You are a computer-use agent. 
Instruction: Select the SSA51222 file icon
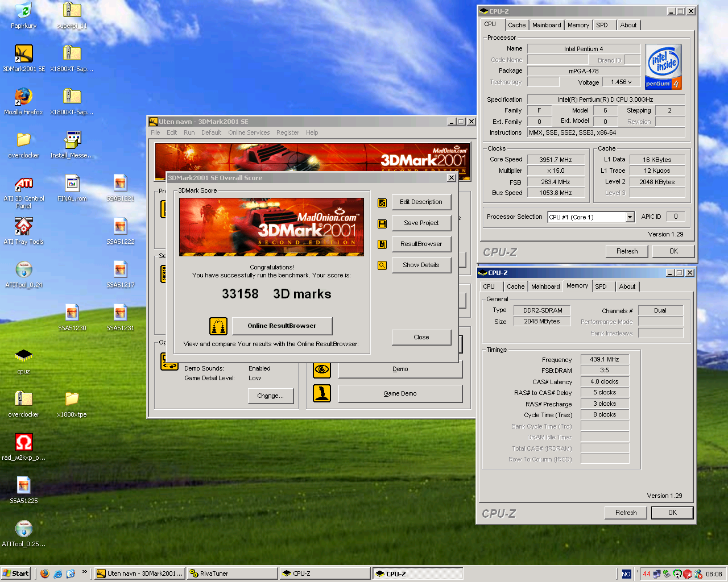[x=120, y=226]
